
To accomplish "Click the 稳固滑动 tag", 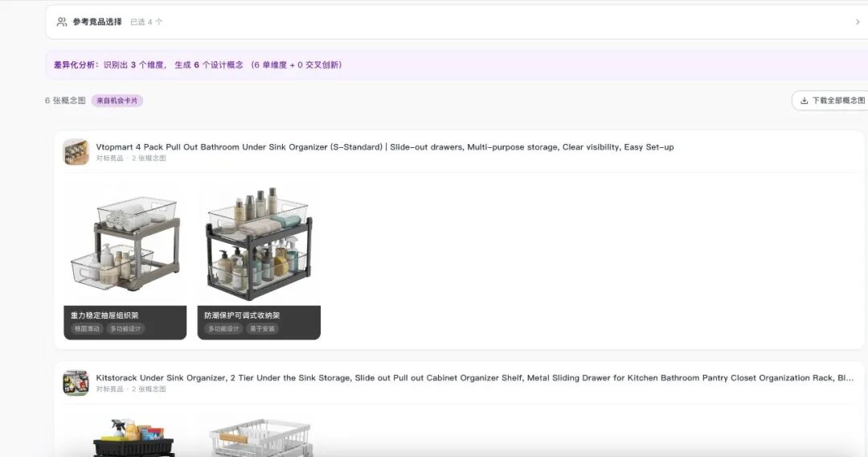I will (87, 329).
